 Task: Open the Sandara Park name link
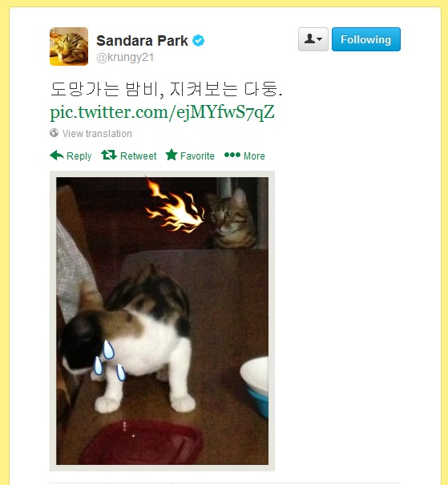coord(142,41)
